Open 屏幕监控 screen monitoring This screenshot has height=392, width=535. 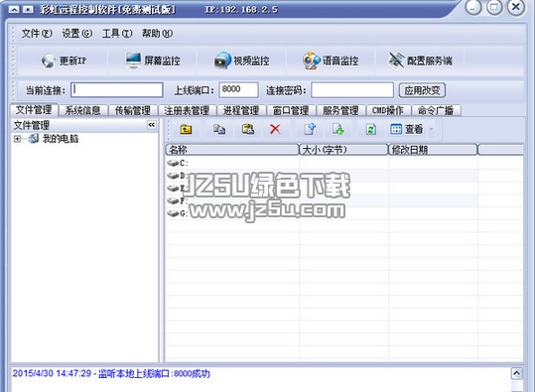click(x=153, y=61)
